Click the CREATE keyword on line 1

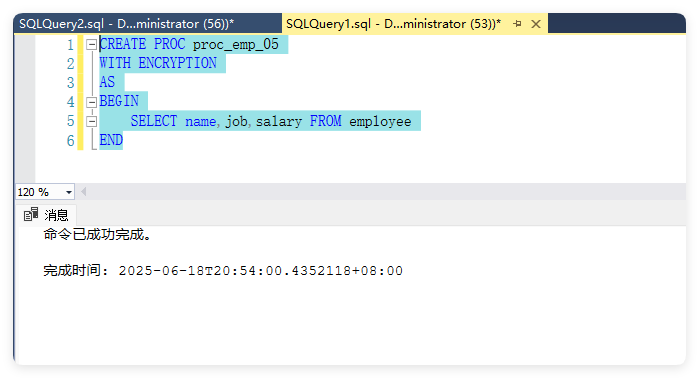(x=123, y=44)
